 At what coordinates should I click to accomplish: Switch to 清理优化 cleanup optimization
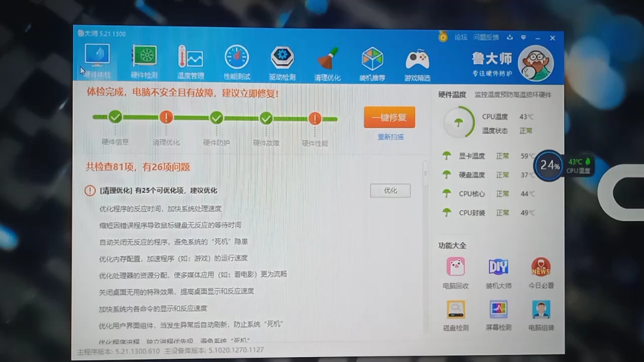point(327,60)
